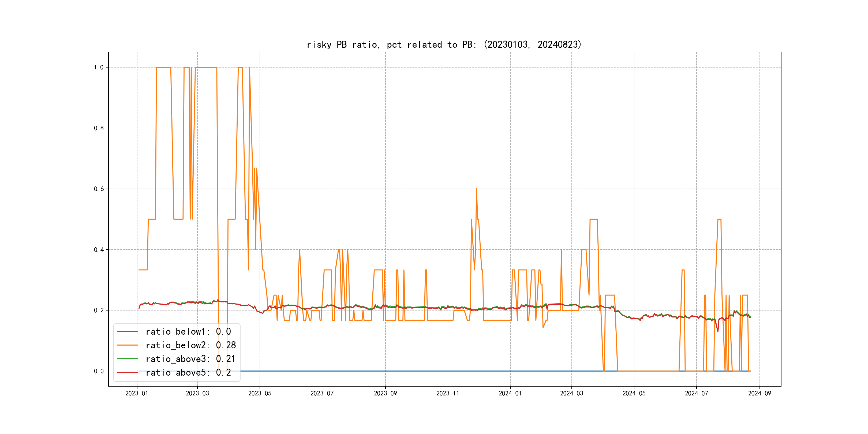Viewport: 868px width, 434px height.
Task: Click the 0.2 y-axis tick label
Action: 98,310
